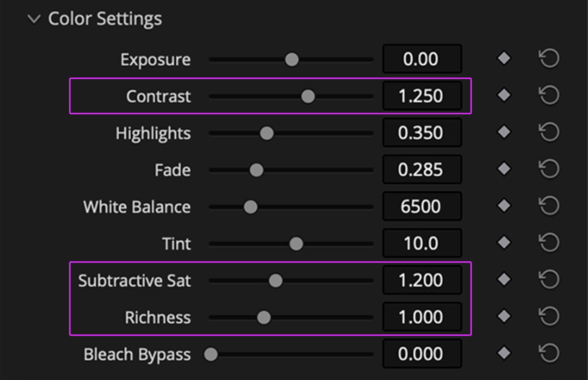Viewport: 588px width, 380px height.
Task: Select the Tint slider handle
Action: click(x=296, y=243)
